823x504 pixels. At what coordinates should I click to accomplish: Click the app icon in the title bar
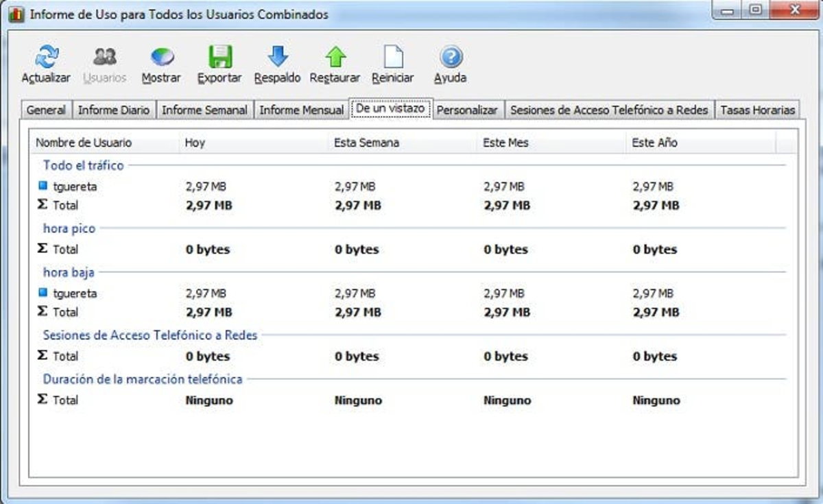[x=16, y=14]
